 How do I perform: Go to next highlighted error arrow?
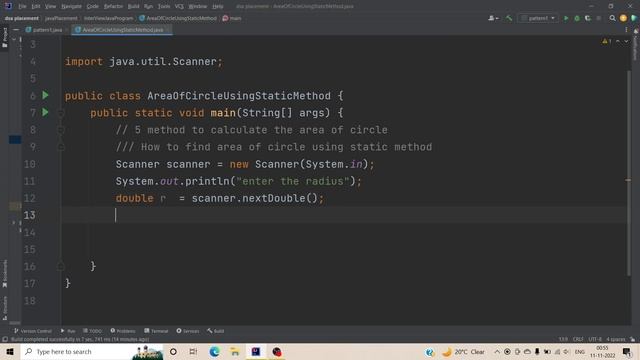[x=626, y=41]
